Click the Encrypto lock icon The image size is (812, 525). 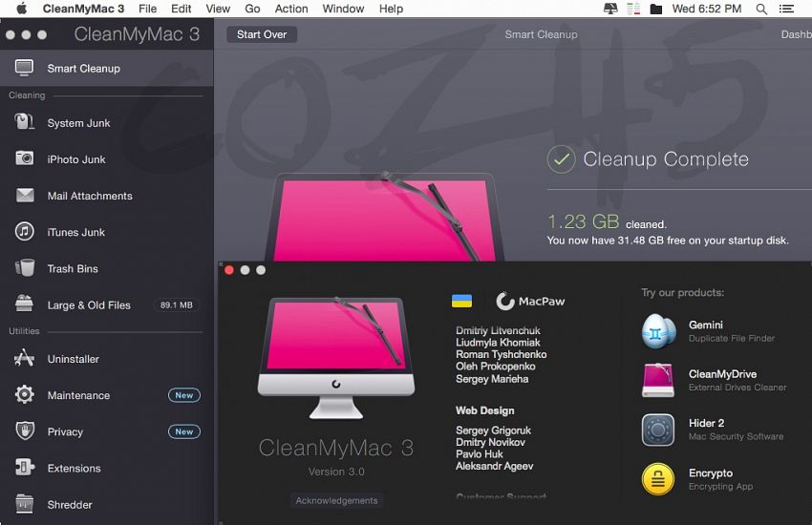[x=658, y=479]
